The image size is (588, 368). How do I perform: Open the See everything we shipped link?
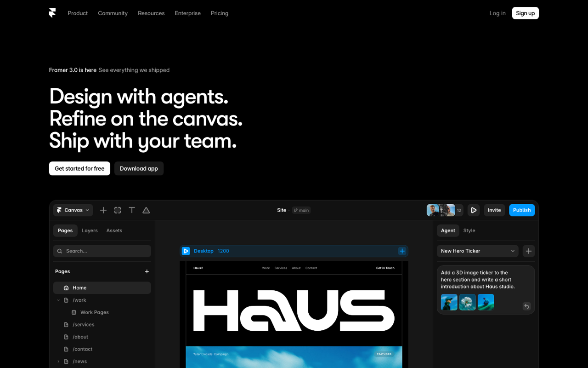(x=134, y=70)
